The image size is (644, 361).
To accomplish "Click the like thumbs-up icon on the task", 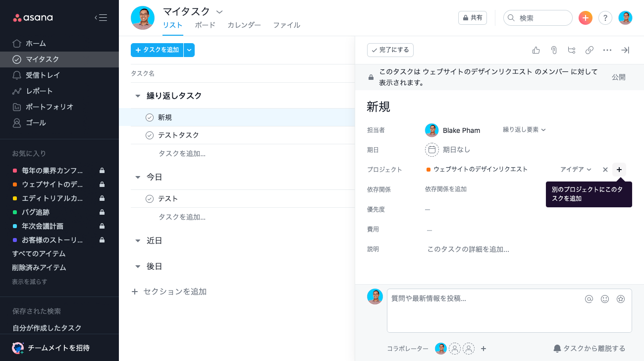I will tap(536, 50).
